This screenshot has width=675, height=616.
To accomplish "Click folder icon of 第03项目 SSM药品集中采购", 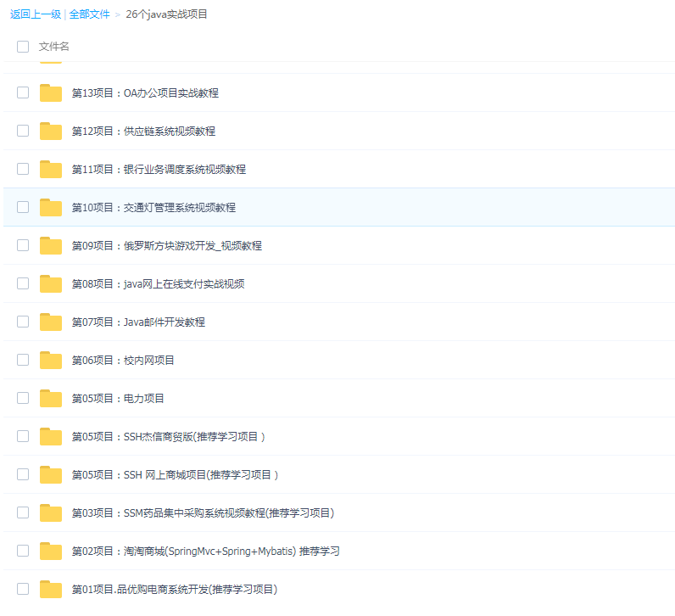I will (51, 512).
